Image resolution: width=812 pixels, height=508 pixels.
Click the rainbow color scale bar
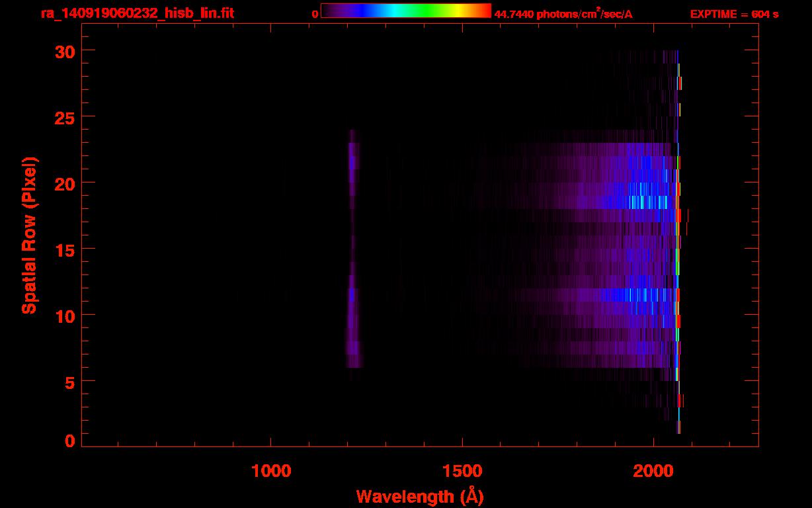click(406, 11)
